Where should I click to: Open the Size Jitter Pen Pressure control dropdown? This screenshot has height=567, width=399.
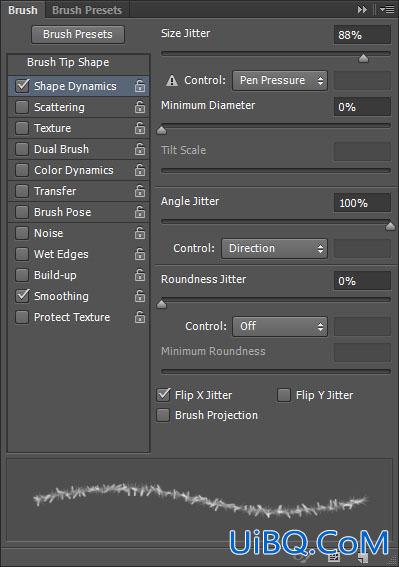tap(280, 80)
